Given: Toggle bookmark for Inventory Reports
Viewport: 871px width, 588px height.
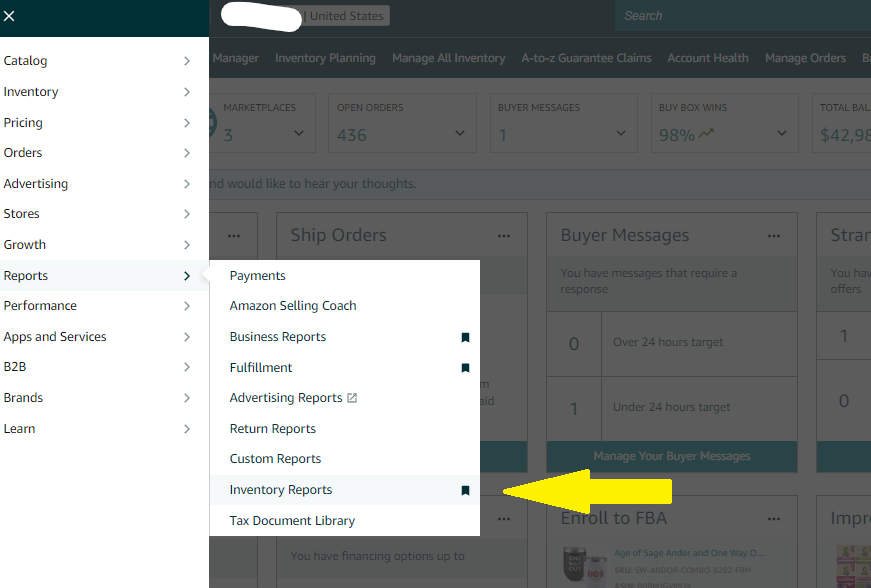Looking at the screenshot, I should [x=465, y=490].
